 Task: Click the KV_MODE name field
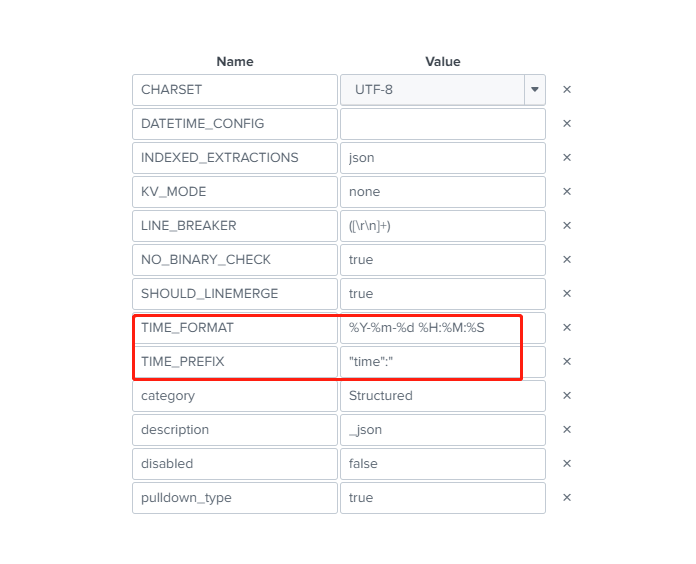234,192
